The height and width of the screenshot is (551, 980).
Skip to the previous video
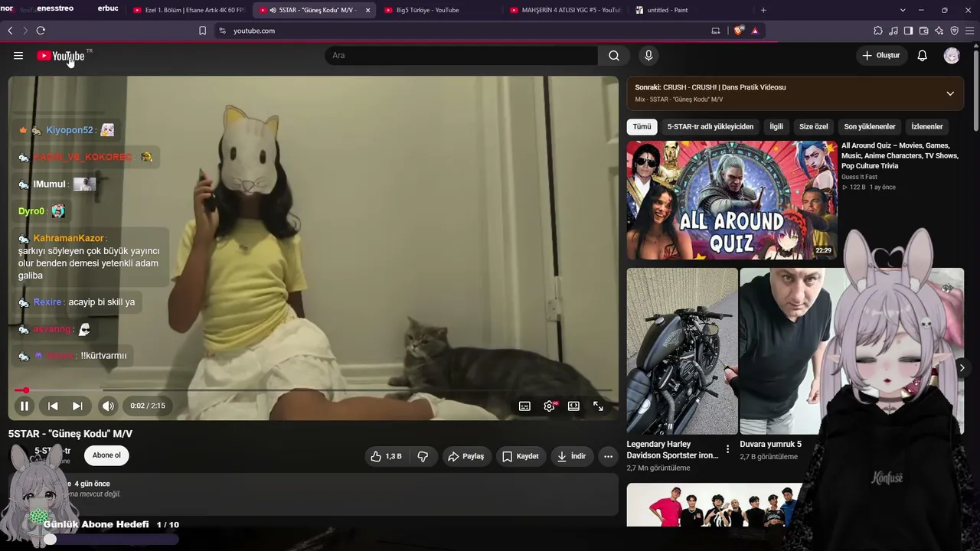(53, 406)
